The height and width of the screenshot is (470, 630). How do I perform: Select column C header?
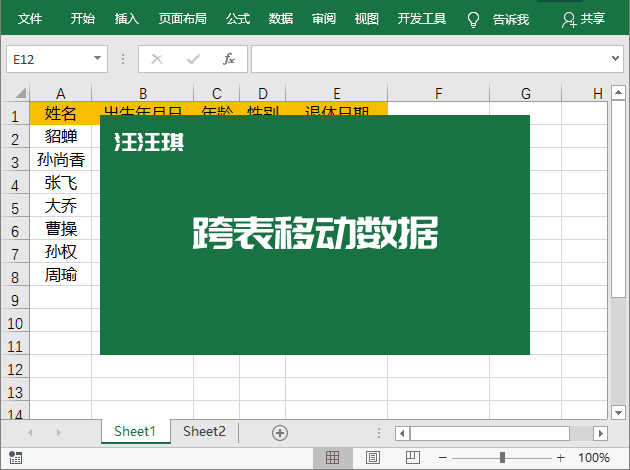click(x=217, y=93)
